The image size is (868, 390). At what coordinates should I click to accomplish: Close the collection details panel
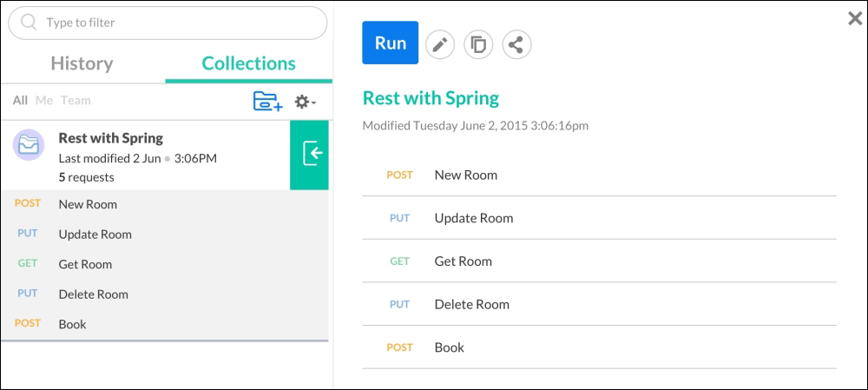855,19
